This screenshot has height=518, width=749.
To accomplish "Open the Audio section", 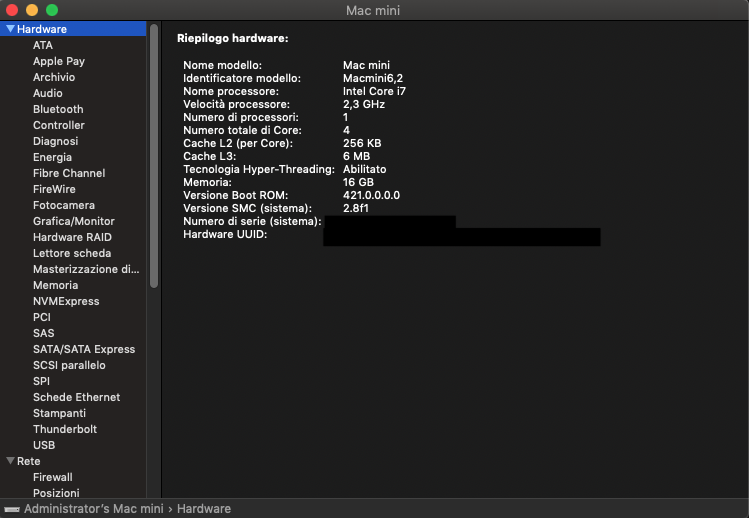I will point(48,93).
